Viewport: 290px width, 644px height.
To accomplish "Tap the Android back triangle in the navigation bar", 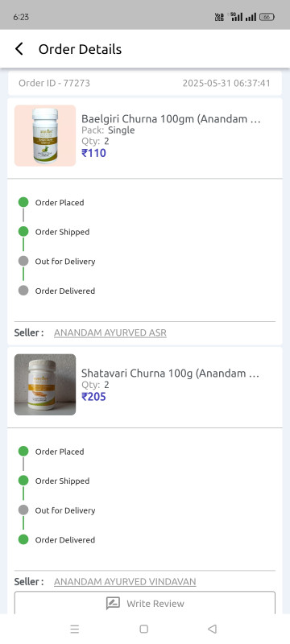I will pyautogui.click(x=213, y=629).
